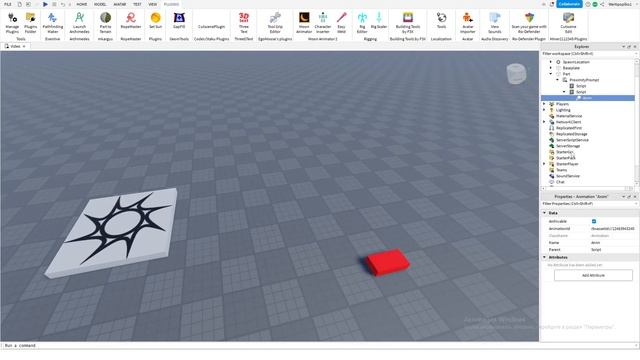Viewport: 640px width, 360px height.
Task: Select the sun decal part in viewport
Action: point(112,232)
